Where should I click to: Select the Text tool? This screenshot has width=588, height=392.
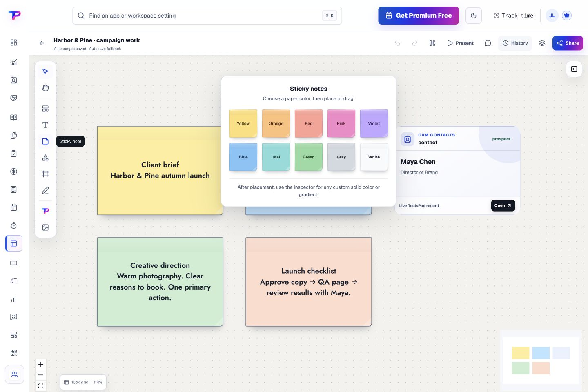click(x=45, y=125)
